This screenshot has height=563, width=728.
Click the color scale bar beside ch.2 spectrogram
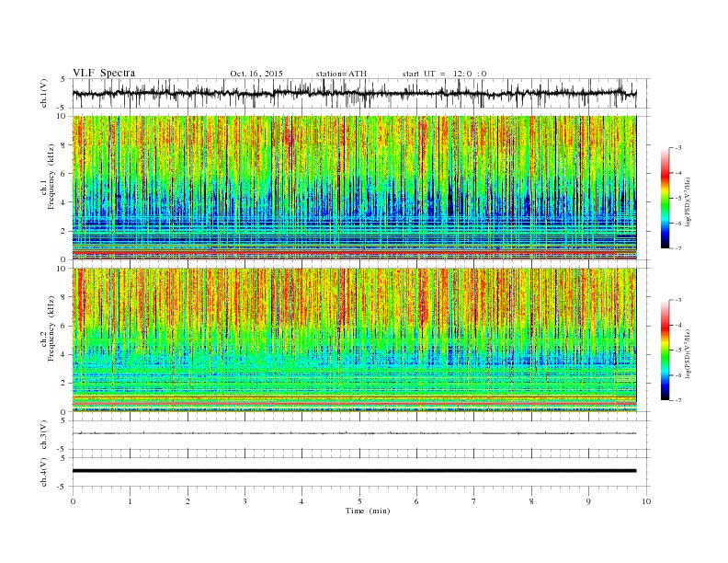pos(665,350)
